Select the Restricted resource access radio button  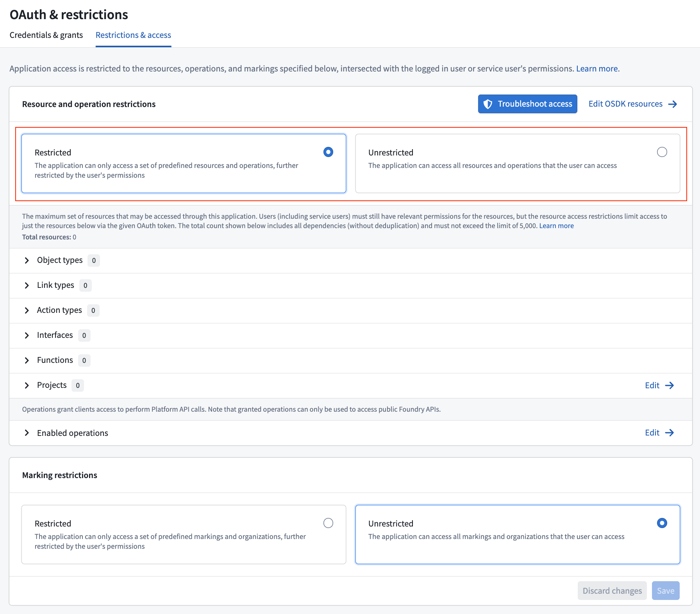coord(328,152)
